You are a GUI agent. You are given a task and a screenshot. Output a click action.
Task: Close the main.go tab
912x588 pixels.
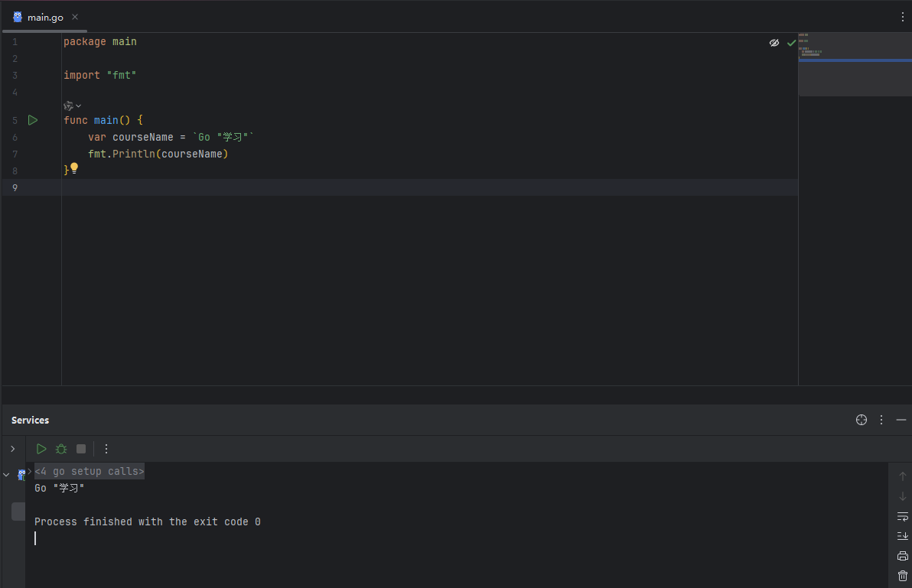coord(75,17)
